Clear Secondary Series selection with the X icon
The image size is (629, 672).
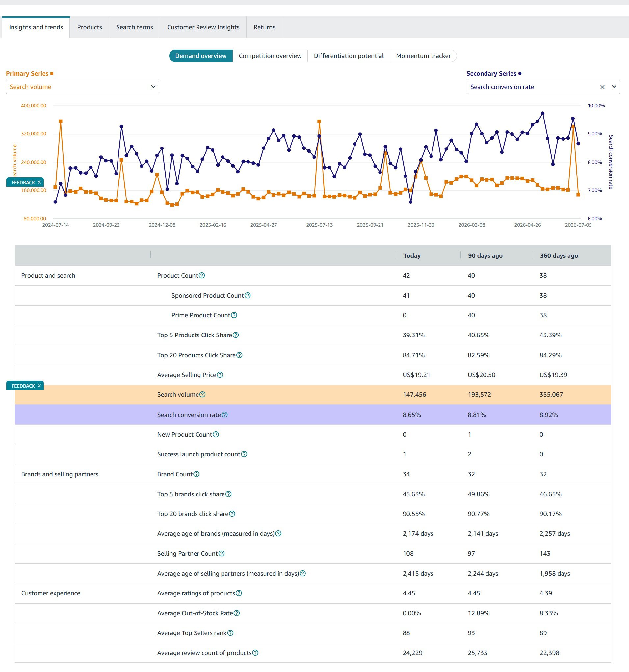(x=602, y=87)
